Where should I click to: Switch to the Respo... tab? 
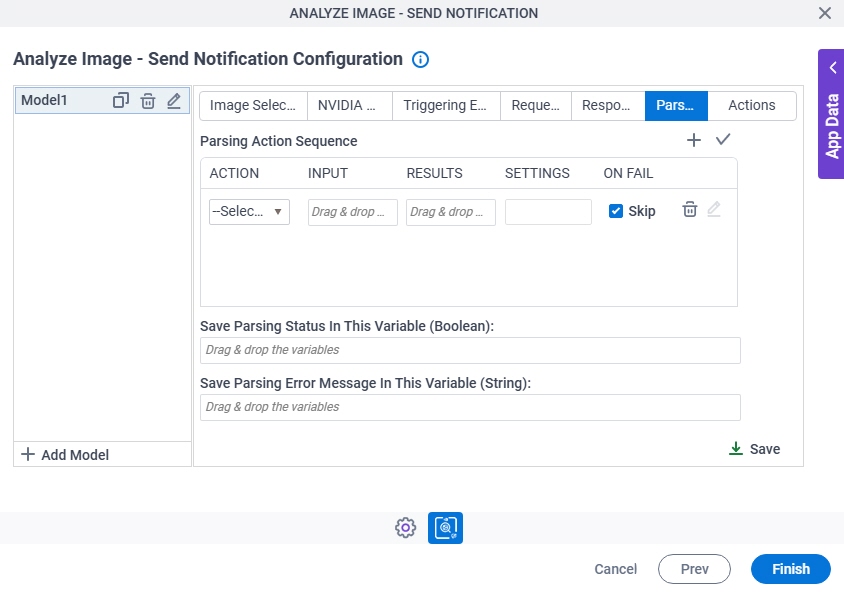[608, 105]
